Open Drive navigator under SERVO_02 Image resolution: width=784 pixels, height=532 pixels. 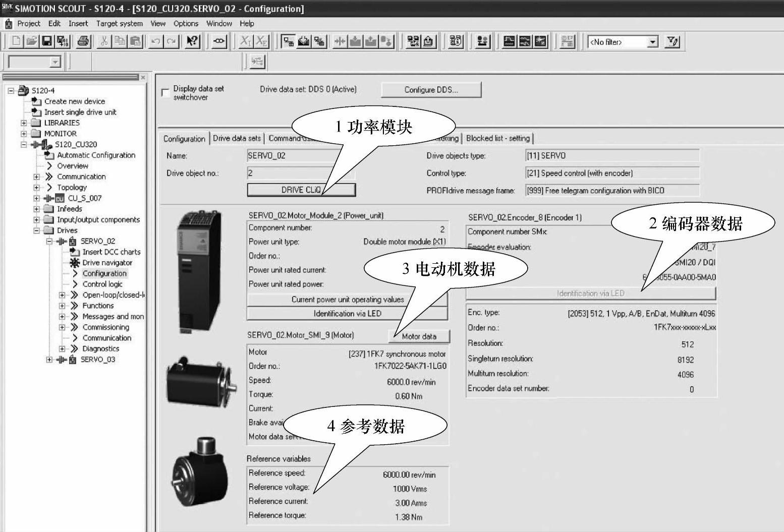(107, 263)
